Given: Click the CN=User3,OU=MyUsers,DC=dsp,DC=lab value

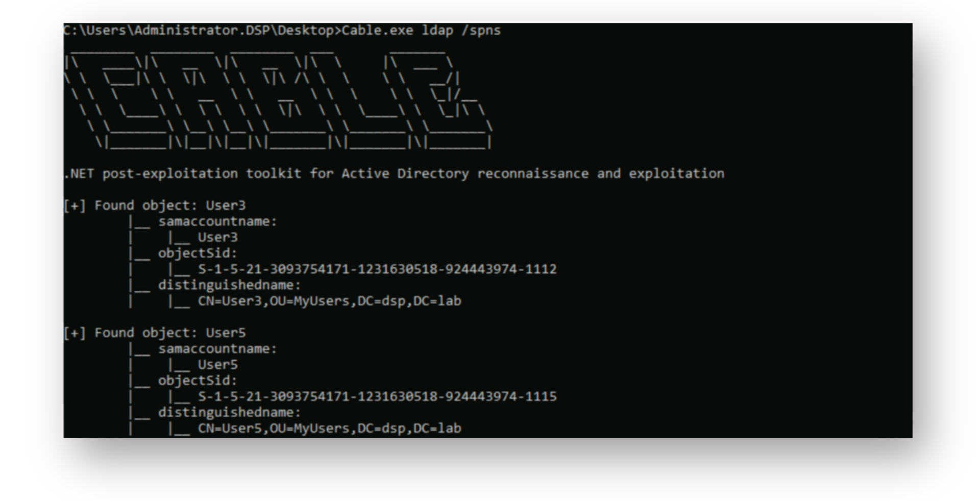Looking at the screenshot, I should tap(330, 301).
